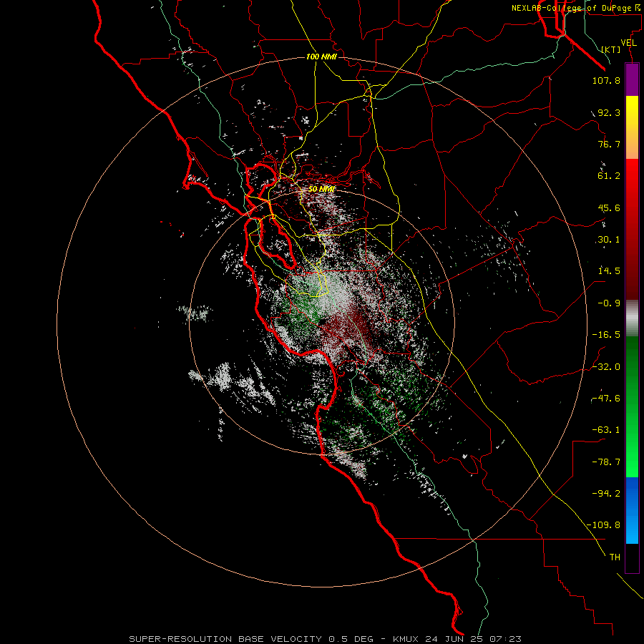
Task: Pick the gray near-zero segment of velocity scale
Action: 632,318
